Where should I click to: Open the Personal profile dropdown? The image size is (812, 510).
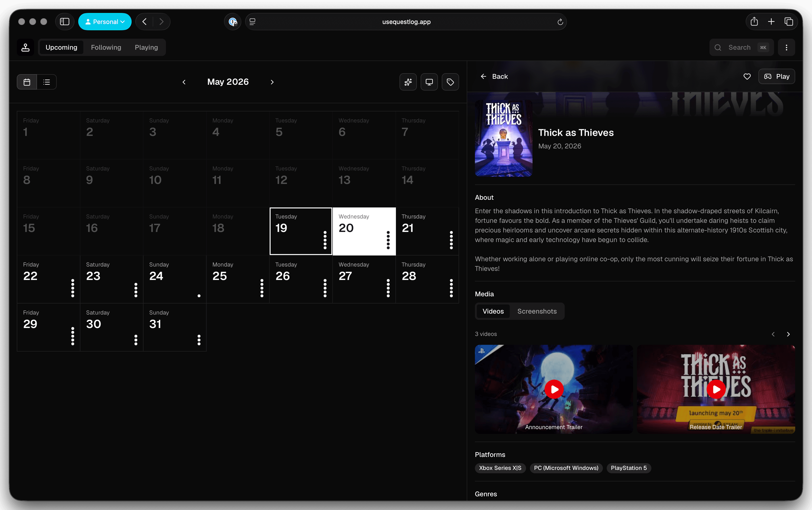tap(105, 22)
